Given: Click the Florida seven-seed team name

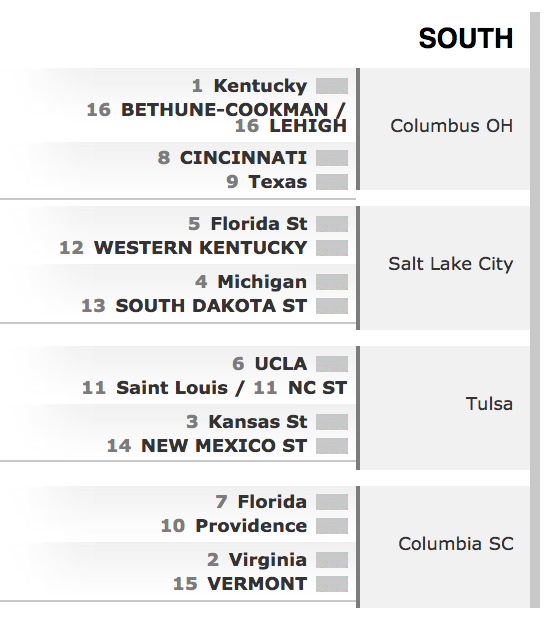Looking at the screenshot, I should (x=272, y=502).
